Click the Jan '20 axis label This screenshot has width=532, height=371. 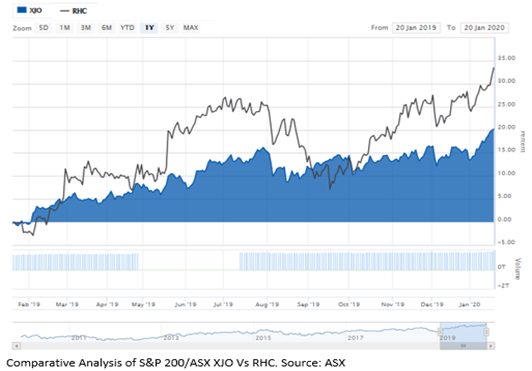tap(470, 304)
